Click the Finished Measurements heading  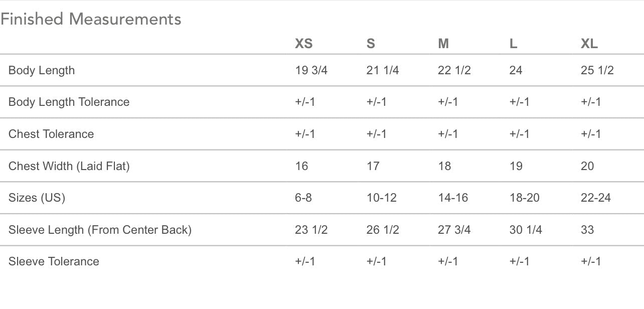click(91, 19)
